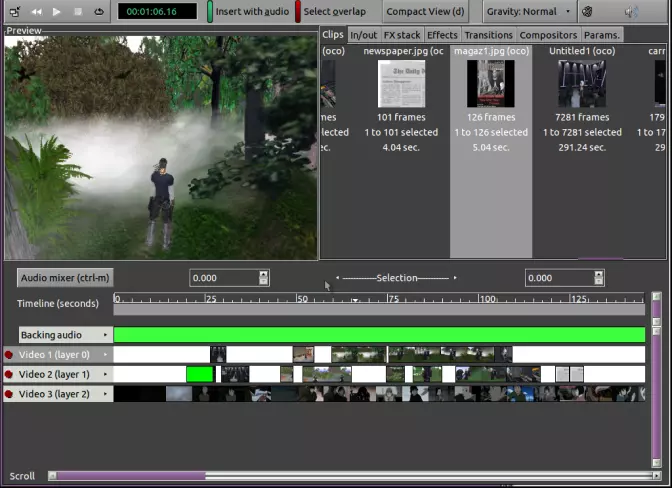Click the speaker volume icon
Screen dimensions: 672x488
pyautogui.click(x=631, y=12)
